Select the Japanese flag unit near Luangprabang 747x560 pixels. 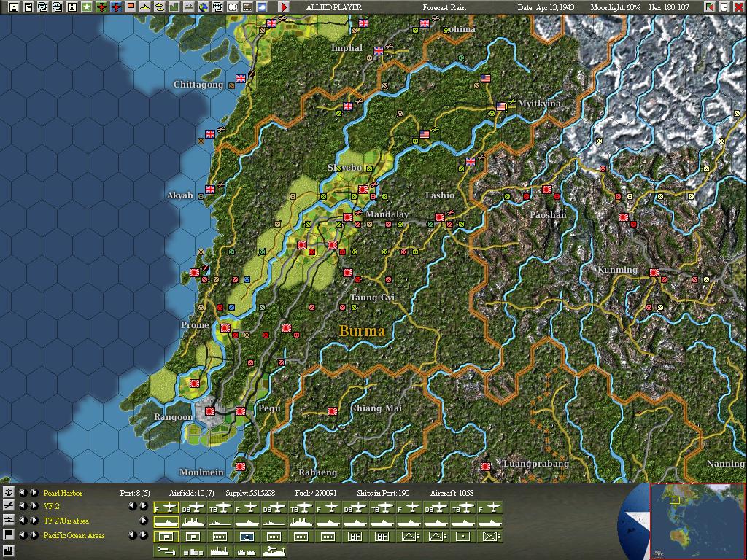[485, 466]
